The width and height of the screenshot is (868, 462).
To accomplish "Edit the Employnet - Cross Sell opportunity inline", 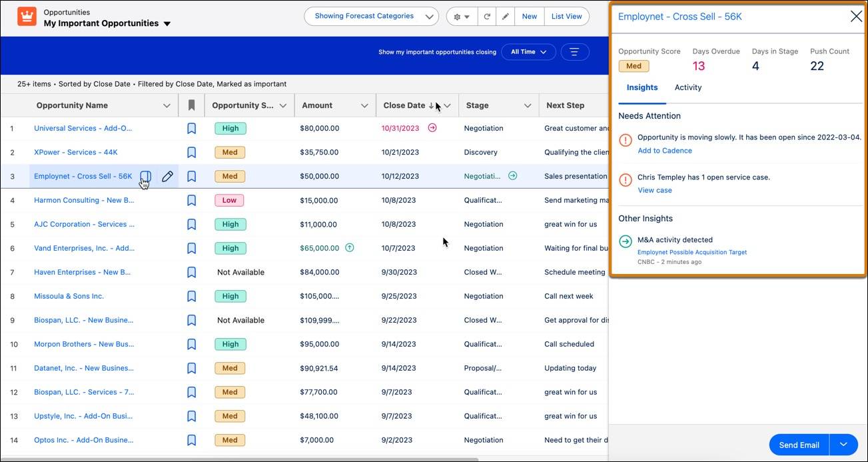I will click(x=167, y=176).
